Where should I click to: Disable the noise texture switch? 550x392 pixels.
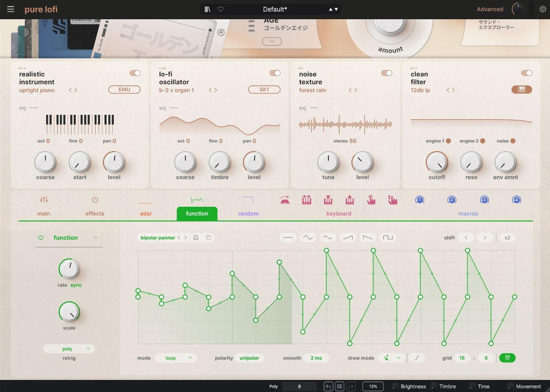click(x=387, y=73)
